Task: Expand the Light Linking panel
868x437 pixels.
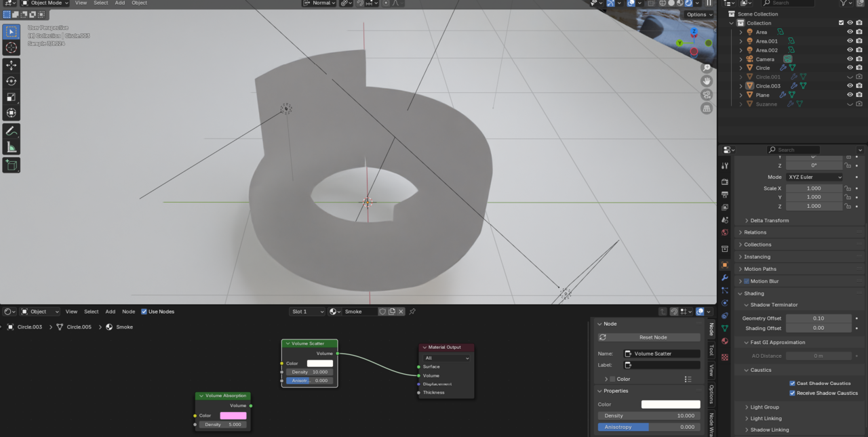Action: click(x=766, y=419)
